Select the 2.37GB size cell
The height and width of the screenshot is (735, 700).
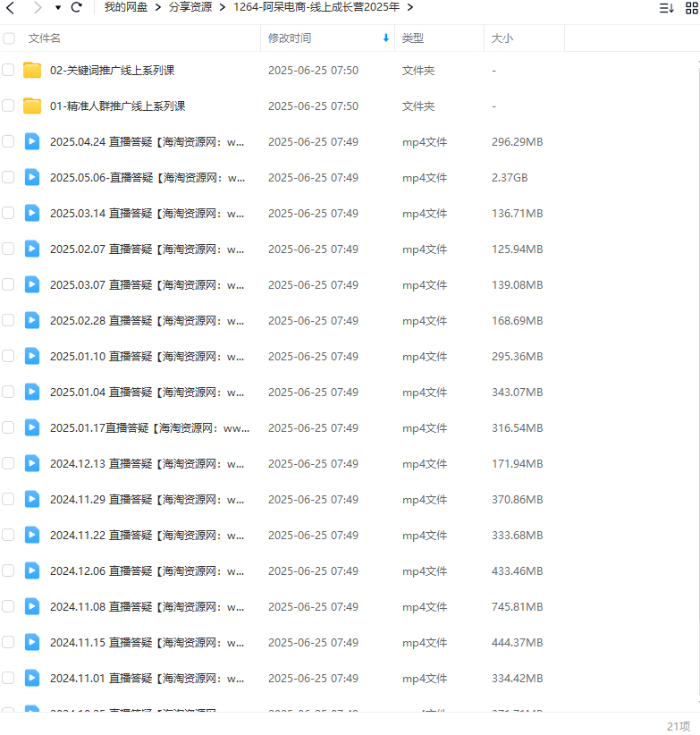coord(510,178)
